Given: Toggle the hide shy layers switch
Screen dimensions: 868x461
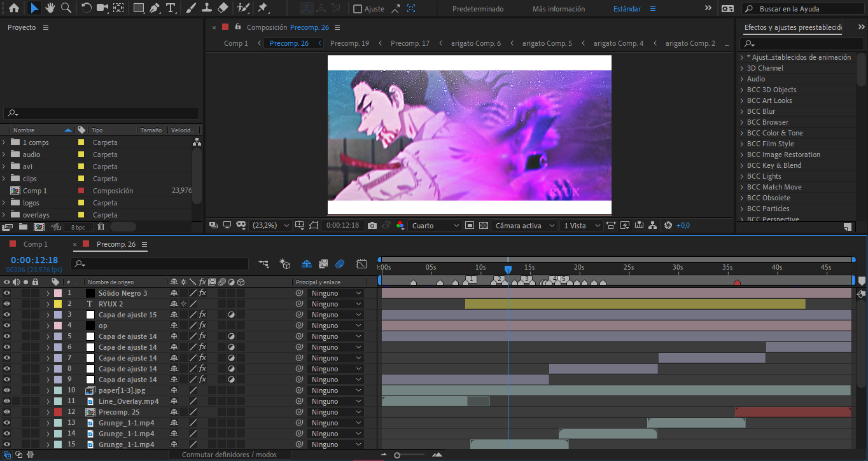Looking at the screenshot, I should click(x=307, y=263).
